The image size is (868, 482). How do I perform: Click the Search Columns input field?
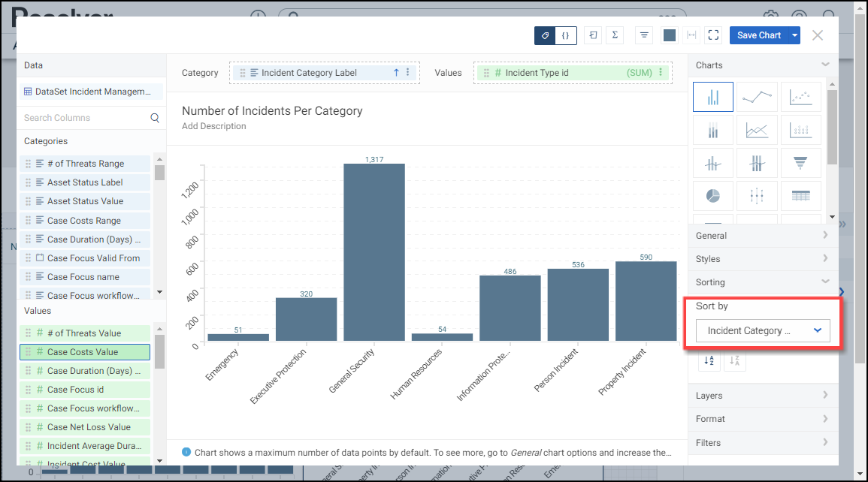(x=83, y=118)
